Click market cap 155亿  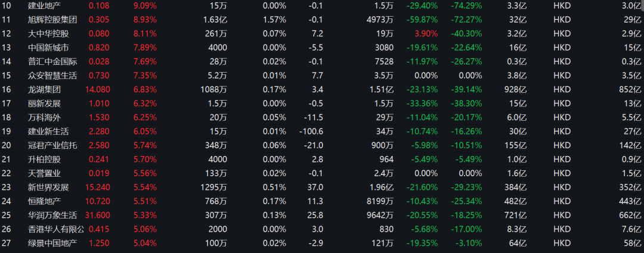(x=516, y=145)
